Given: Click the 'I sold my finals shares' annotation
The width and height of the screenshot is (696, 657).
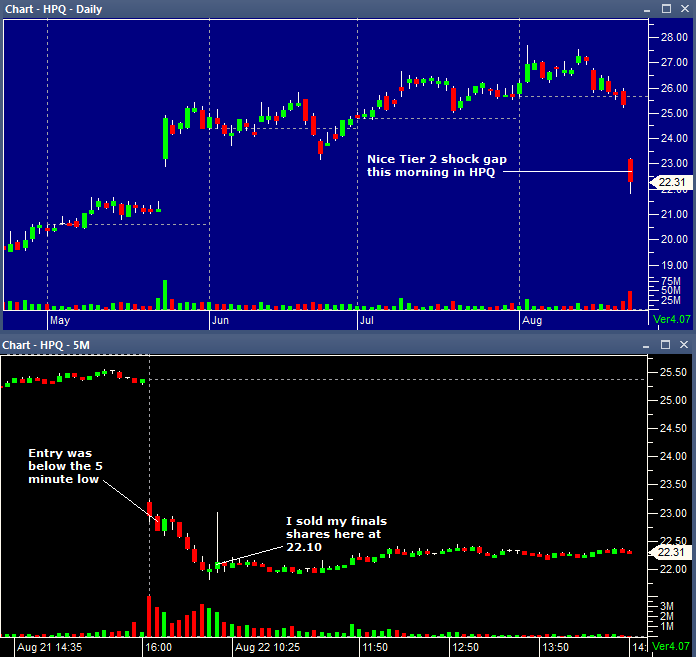Looking at the screenshot, I should click(336, 534).
